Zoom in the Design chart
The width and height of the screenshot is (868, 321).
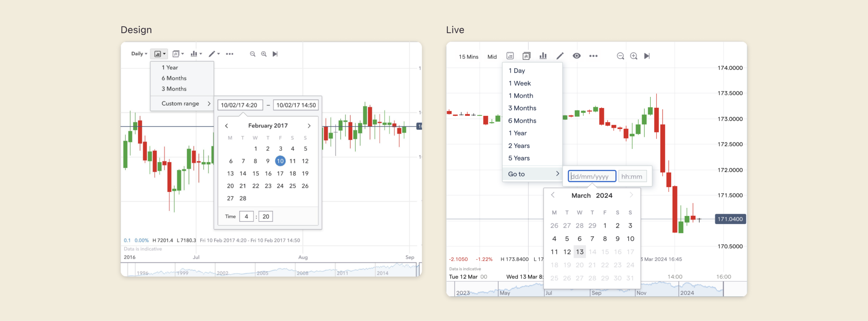(x=264, y=54)
